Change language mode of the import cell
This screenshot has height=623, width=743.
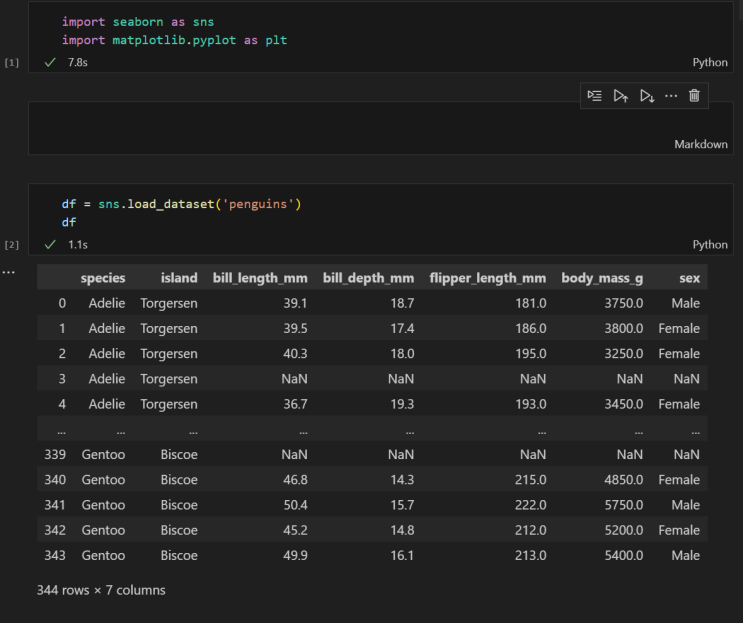710,62
